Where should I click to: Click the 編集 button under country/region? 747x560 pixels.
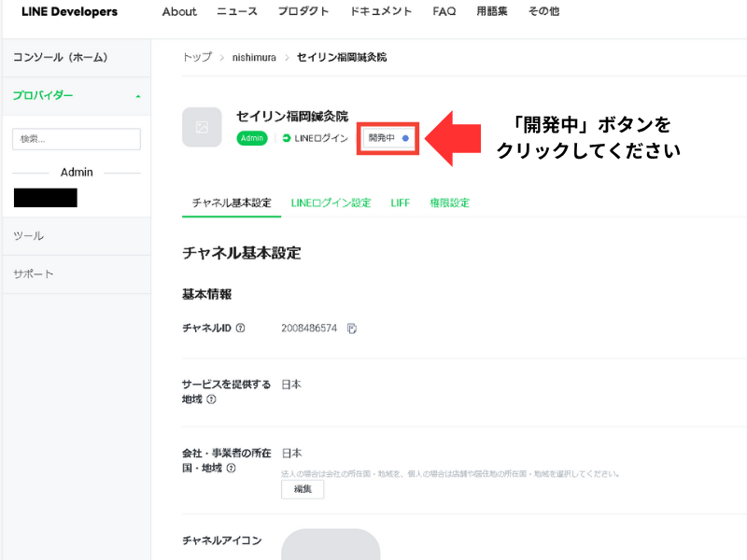[x=303, y=489]
